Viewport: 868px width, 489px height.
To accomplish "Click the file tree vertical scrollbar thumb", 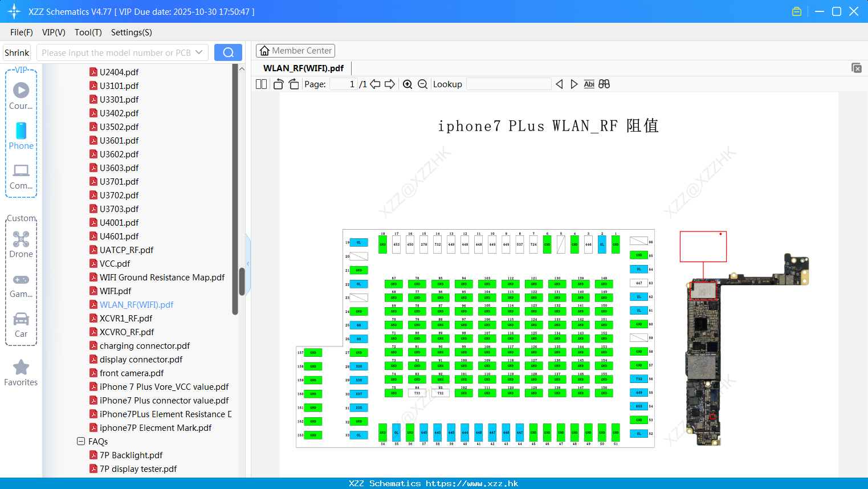I will tap(242, 282).
